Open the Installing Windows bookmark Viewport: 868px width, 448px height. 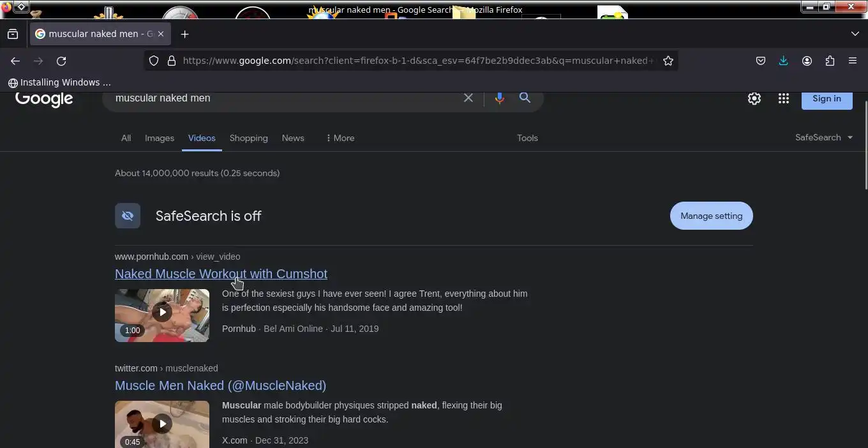[x=59, y=82]
